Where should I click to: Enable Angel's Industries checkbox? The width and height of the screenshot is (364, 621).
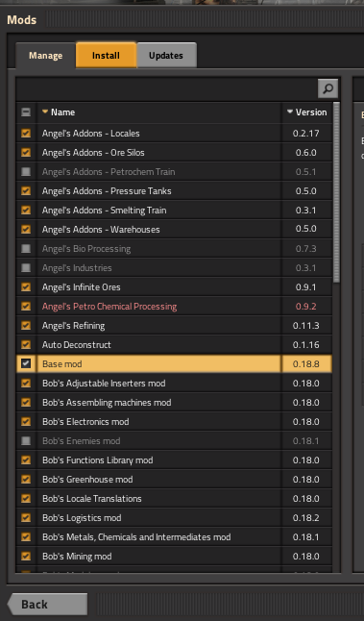[x=26, y=268]
